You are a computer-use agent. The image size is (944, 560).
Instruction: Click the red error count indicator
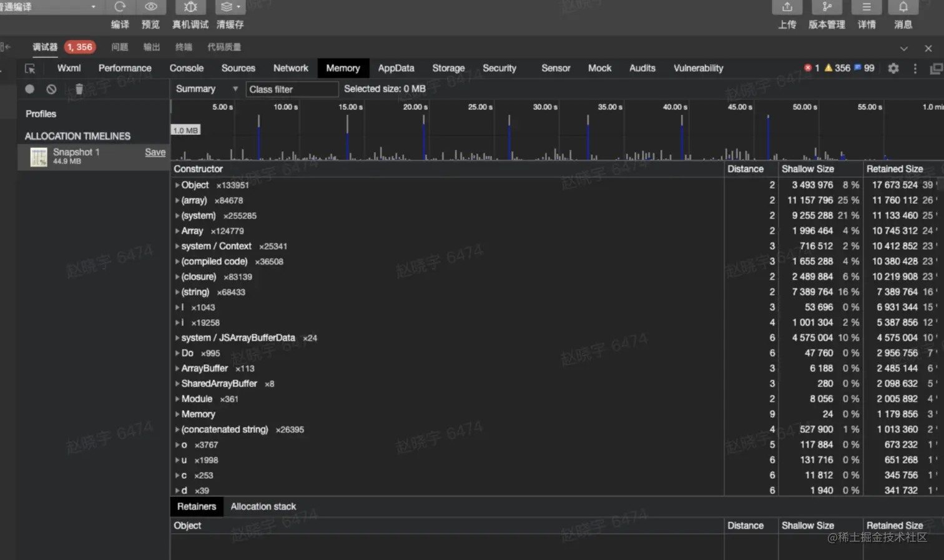[x=812, y=68]
